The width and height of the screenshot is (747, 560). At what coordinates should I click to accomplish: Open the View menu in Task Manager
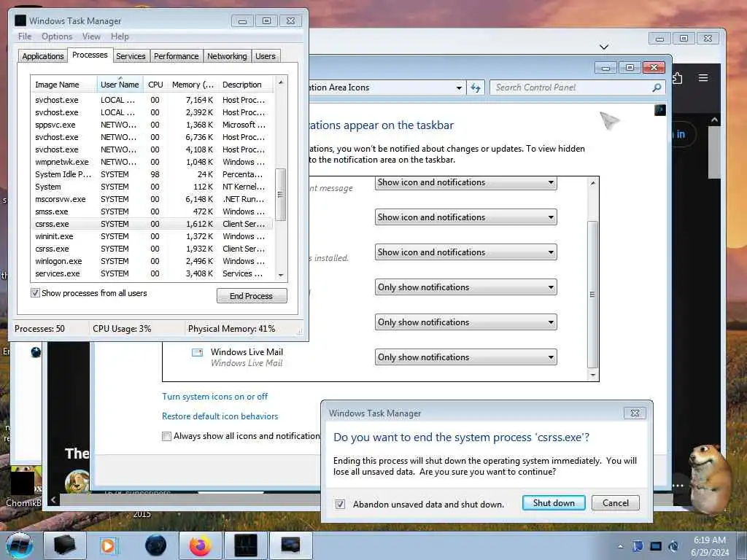(91, 36)
